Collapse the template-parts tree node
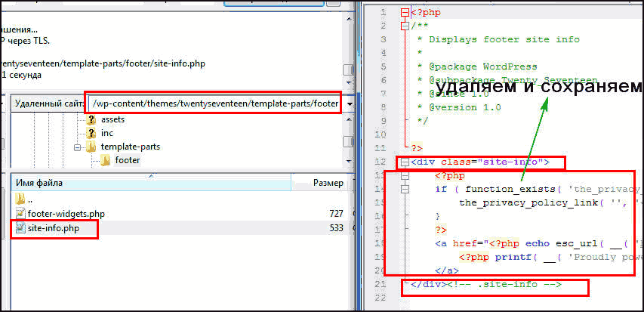This screenshot has height=312, width=644. [78, 147]
